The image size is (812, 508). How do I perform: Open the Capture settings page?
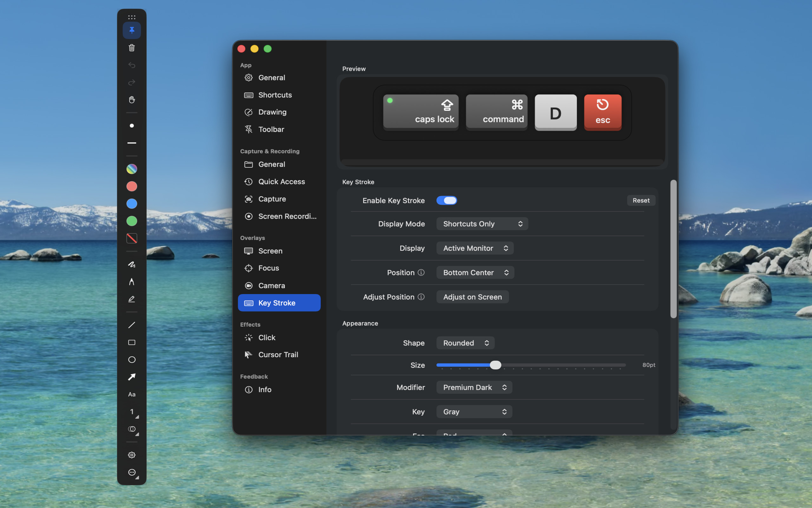tap(279, 199)
